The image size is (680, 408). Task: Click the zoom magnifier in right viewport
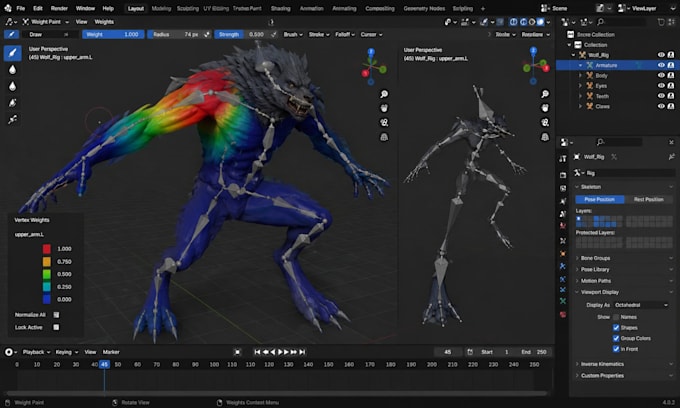(x=545, y=94)
